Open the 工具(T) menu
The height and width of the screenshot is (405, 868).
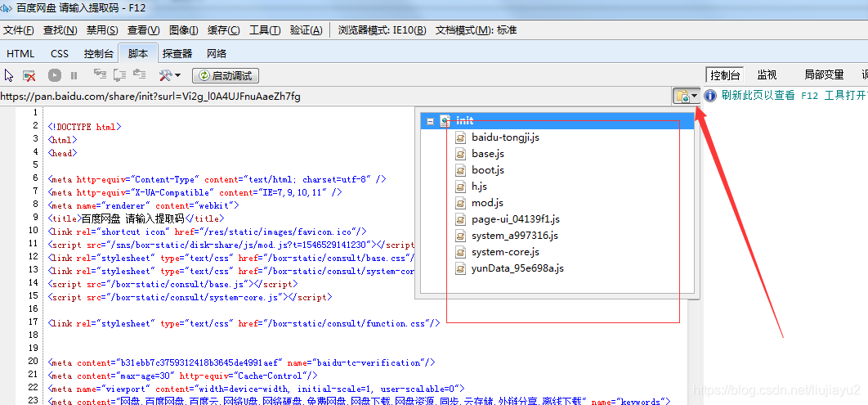pyautogui.click(x=265, y=30)
